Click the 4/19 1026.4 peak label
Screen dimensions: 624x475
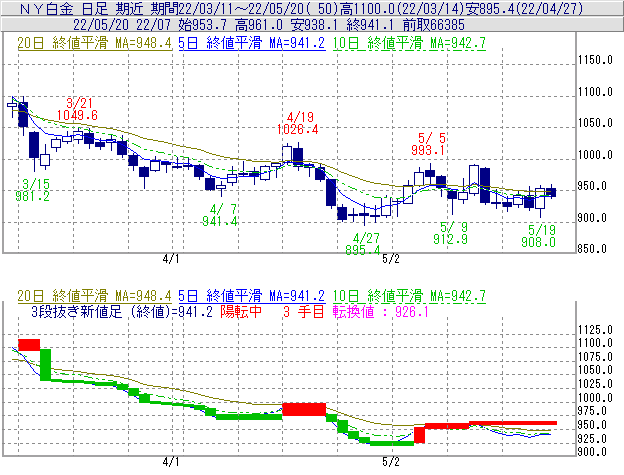click(298, 123)
